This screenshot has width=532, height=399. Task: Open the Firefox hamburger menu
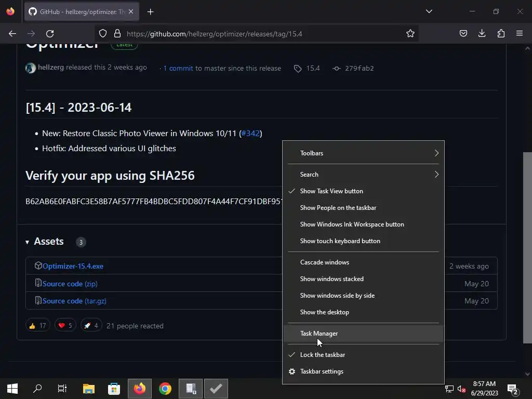pos(520,34)
